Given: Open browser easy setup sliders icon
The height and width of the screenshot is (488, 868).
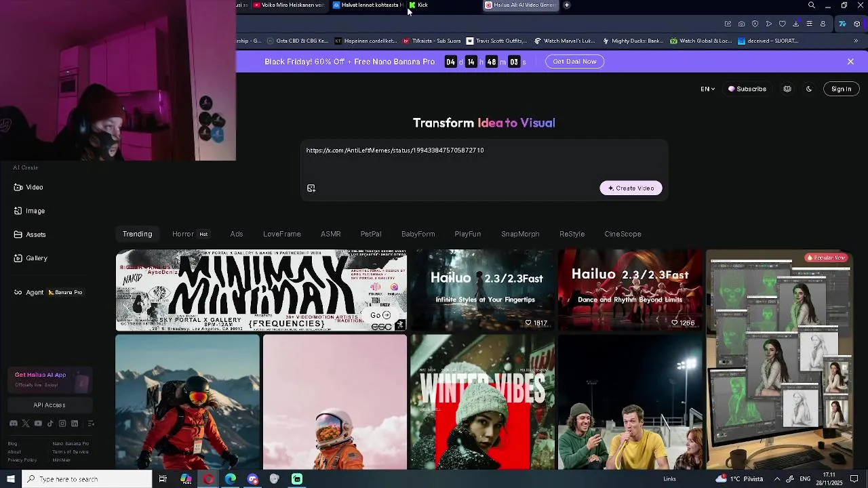Looking at the screenshot, I should tap(809, 24).
